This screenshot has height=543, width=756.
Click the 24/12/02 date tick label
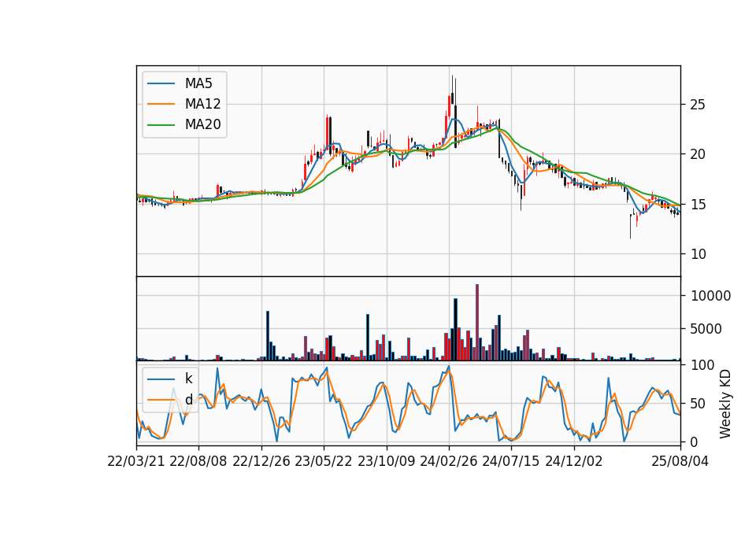click(x=574, y=461)
